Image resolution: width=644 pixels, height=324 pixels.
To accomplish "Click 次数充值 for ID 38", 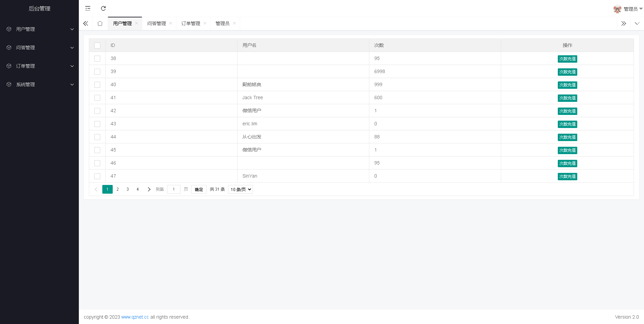I will [x=568, y=59].
